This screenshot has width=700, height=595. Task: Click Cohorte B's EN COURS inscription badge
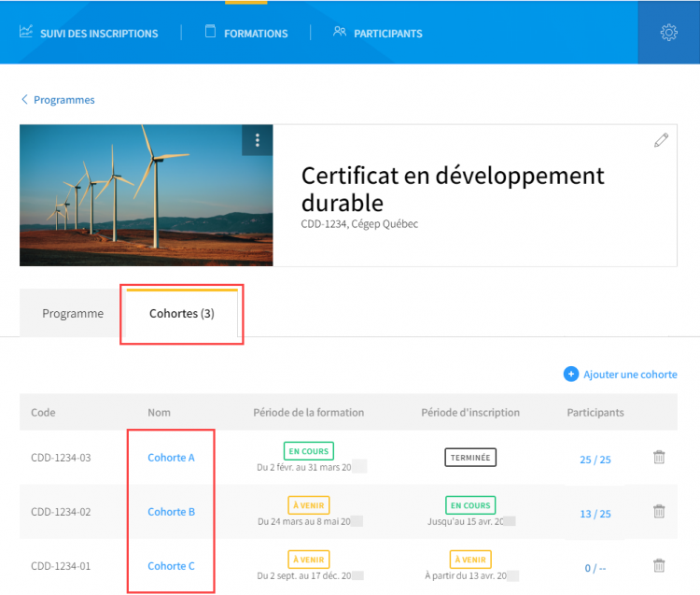[x=470, y=504]
